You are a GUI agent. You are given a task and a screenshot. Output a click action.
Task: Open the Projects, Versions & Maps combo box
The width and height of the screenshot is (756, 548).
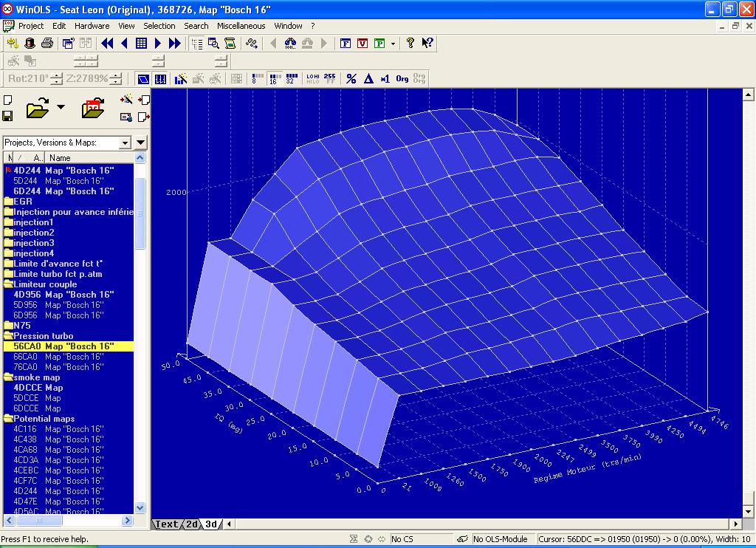[67, 143]
